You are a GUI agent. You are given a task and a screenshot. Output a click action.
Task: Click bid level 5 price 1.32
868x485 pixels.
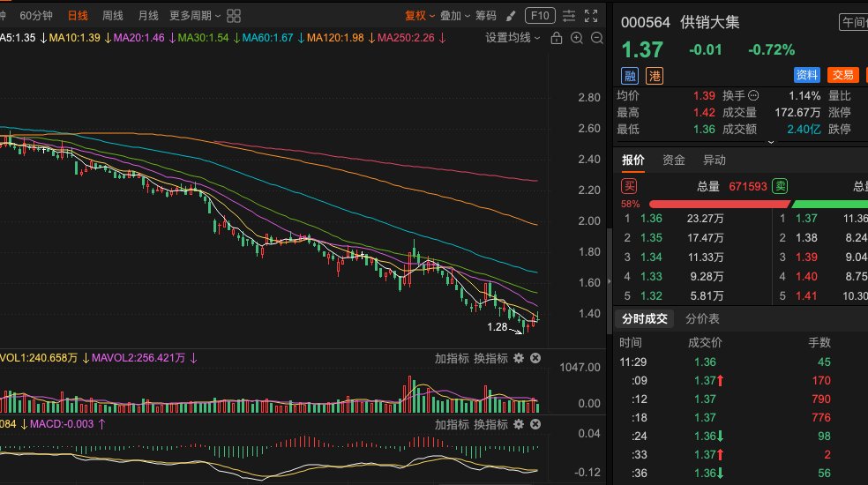coord(651,295)
